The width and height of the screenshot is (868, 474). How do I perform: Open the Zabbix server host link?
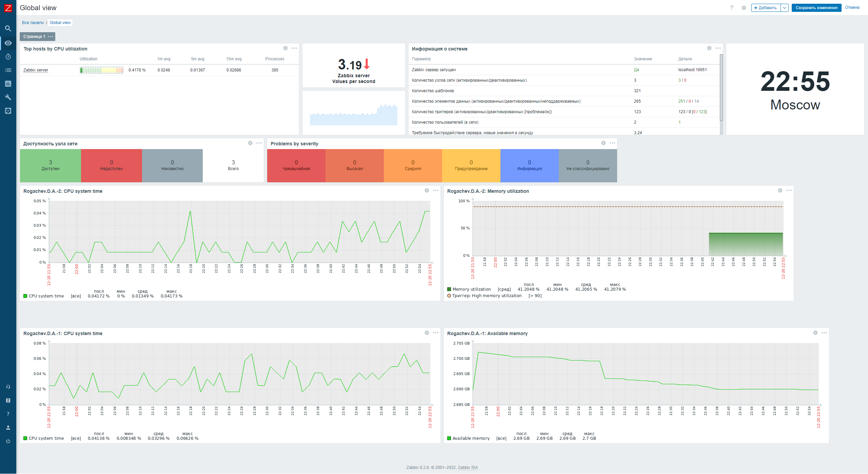point(36,70)
